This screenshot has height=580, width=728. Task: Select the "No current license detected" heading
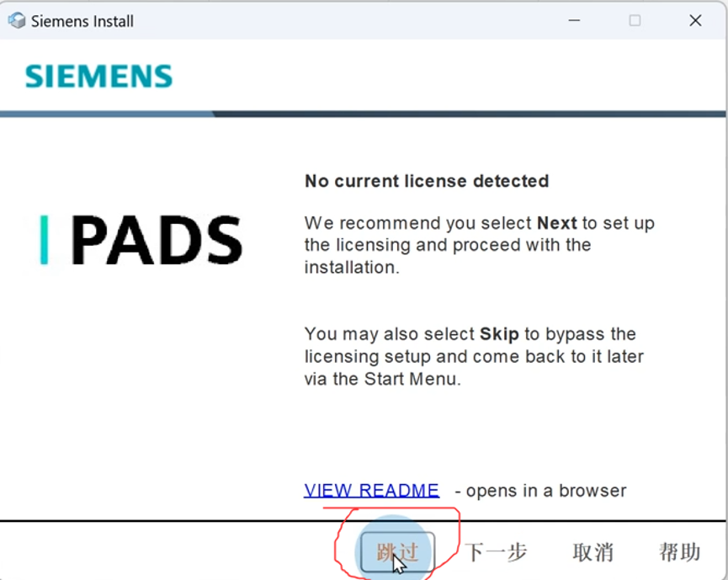[x=427, y=181]
